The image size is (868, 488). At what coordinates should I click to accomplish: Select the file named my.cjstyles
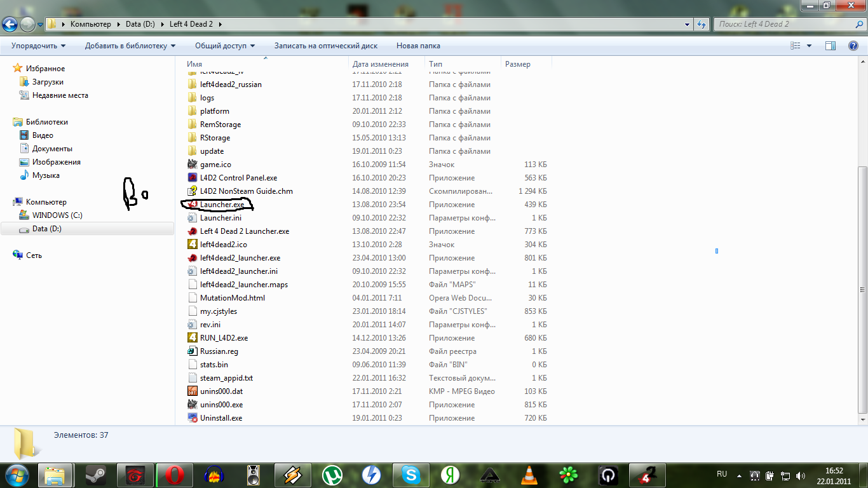tap(219, 311)
